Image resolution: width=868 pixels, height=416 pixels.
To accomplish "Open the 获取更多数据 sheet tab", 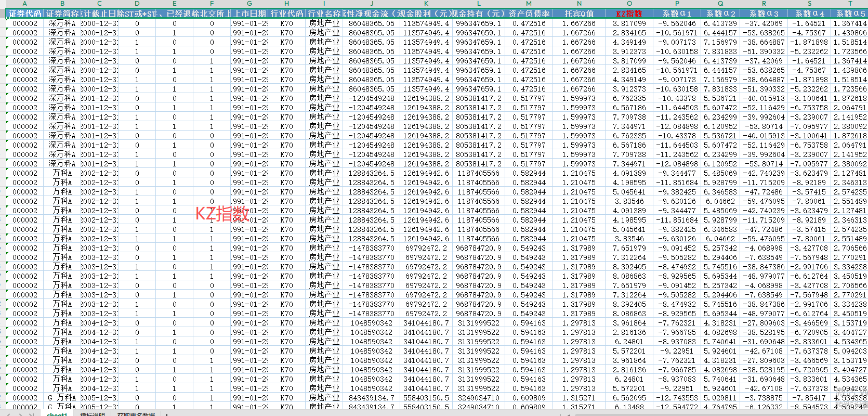I will [x=136, y=414].
